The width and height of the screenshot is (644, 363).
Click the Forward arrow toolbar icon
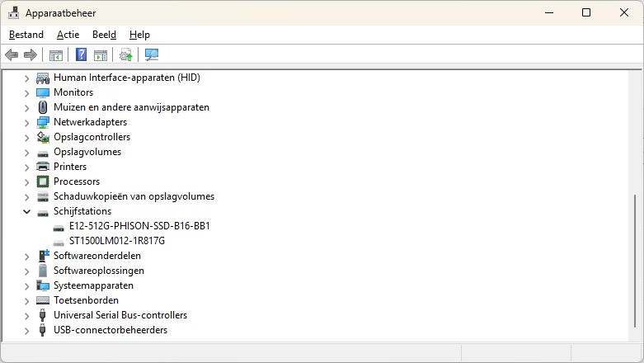pos(31,54)
